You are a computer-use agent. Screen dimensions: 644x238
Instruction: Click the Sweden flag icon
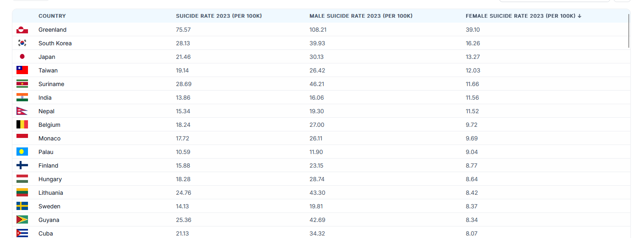(x=22, y=206)
